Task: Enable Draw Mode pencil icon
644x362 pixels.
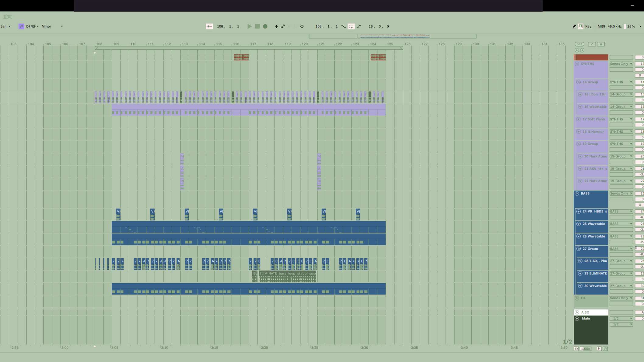Action: tap(574, 26)
